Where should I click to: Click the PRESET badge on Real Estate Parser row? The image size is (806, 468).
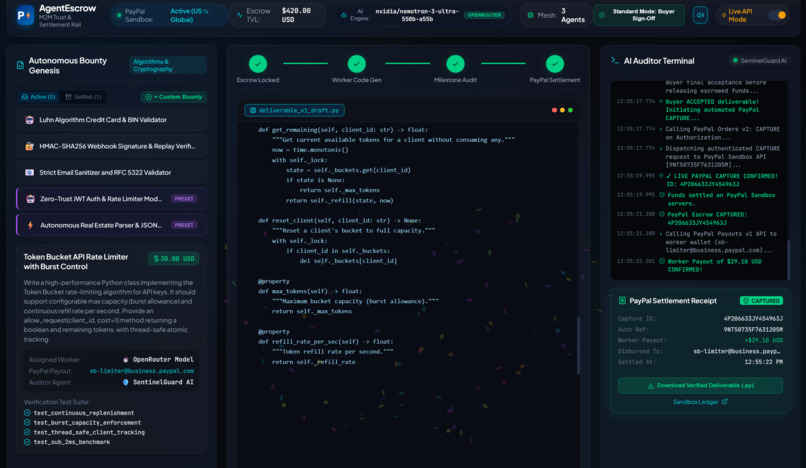coord(184,225)
